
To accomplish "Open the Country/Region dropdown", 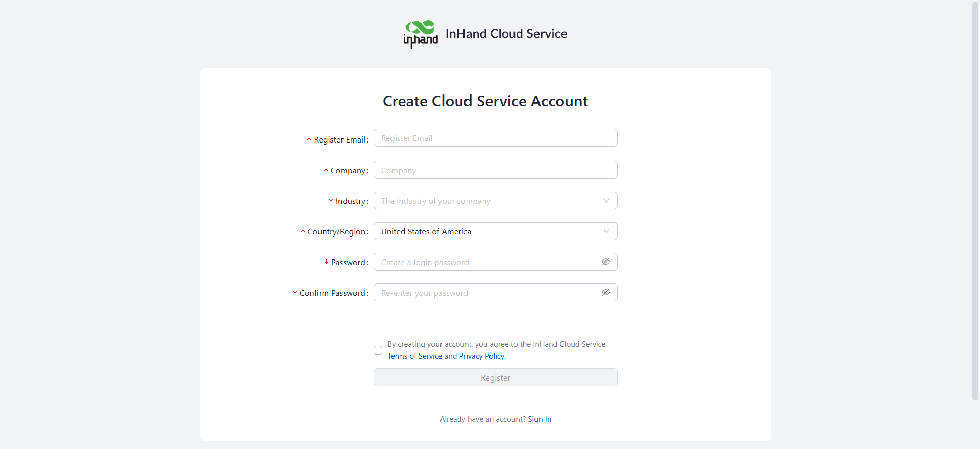I will click(x=495, y=231).
